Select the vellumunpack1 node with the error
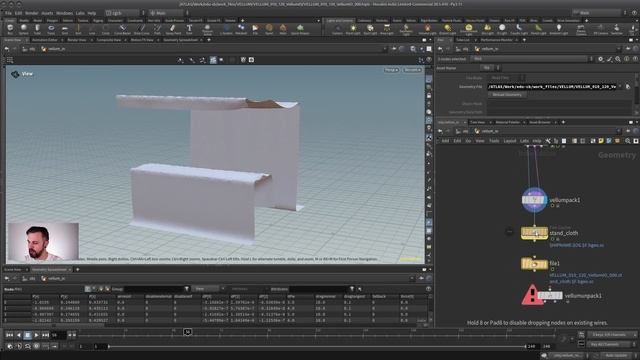The height and width of the screenshot is (360, 640). 549,295
